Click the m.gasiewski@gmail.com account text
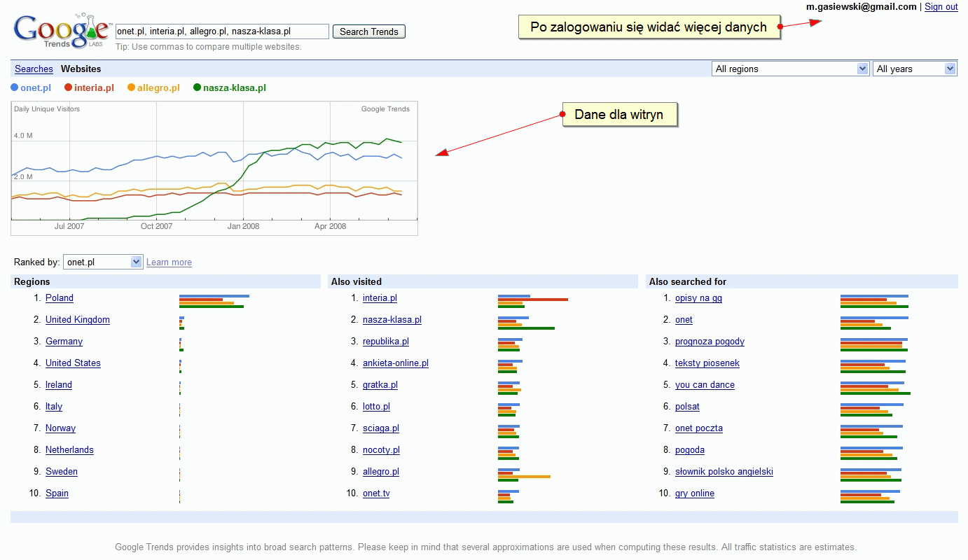Viewport: 968px width, 560px height. point(862,6)
